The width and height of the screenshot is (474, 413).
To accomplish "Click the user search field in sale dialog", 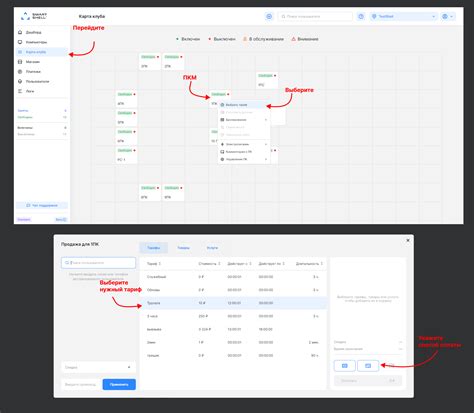I will [x=99, y=263].
